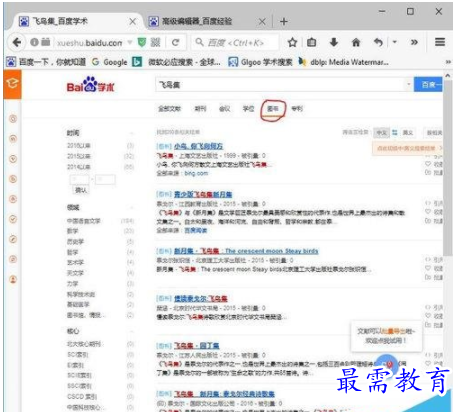Go to home page via house icon
The width and height of the screenshot is (458, 412).
[356, 42]
